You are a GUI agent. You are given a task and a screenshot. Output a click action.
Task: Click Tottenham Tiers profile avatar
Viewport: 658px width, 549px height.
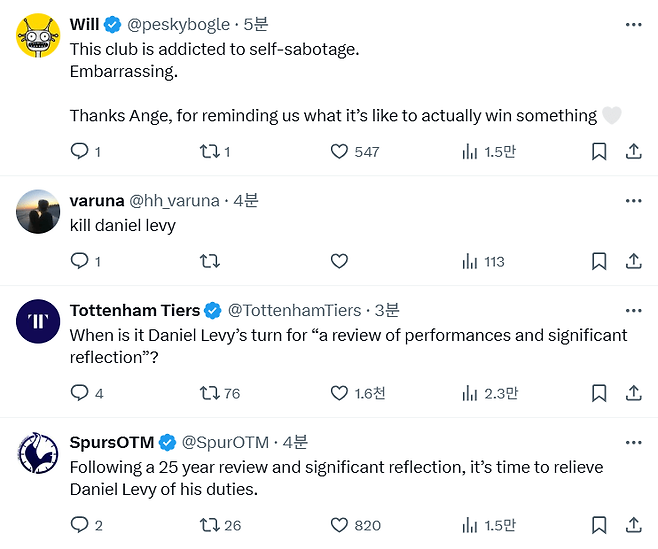tap(38, 321)
